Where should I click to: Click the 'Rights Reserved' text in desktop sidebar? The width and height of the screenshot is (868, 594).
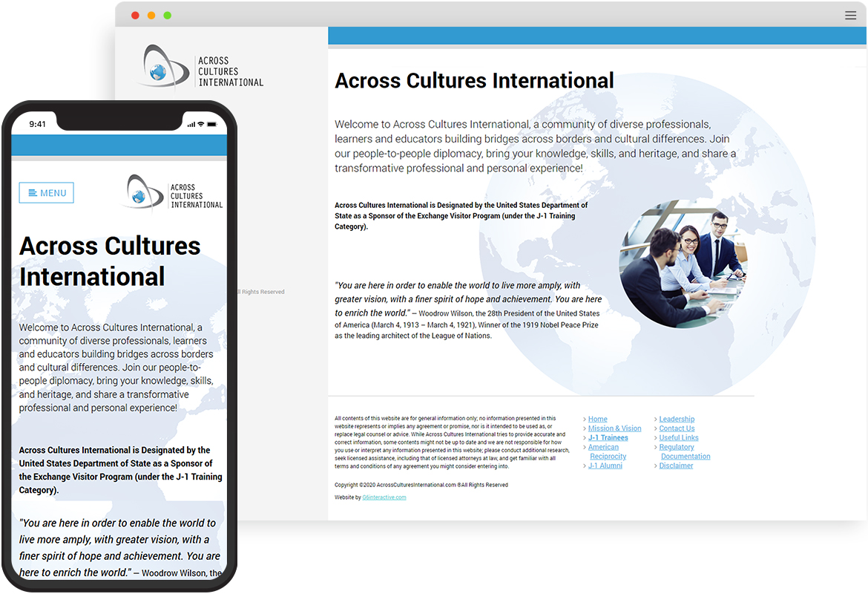(x=261, y=292)
